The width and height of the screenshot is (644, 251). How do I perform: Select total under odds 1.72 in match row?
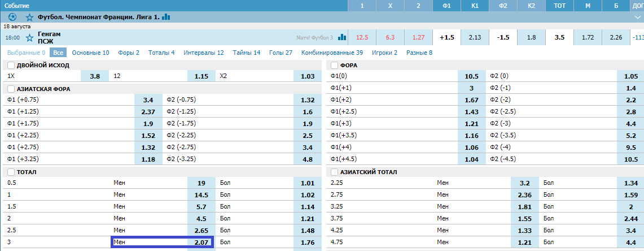click(588, 37)
